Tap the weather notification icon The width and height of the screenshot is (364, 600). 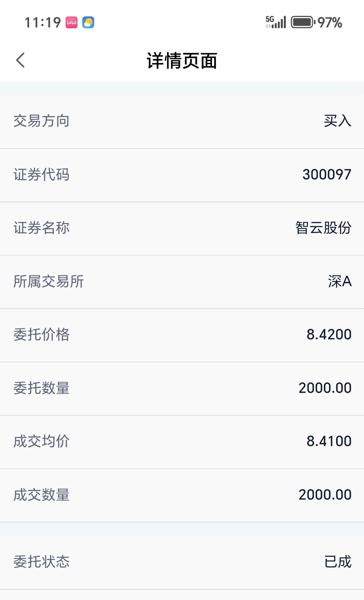(x=88, y=23)
